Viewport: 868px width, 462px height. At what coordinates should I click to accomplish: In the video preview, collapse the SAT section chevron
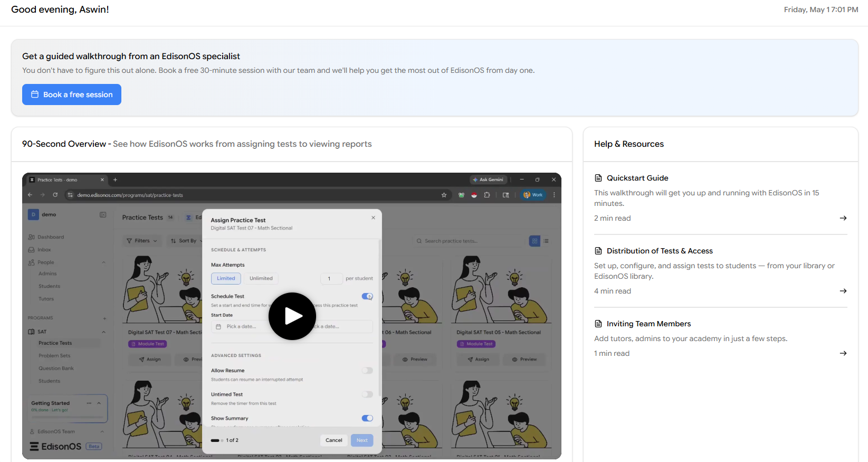pos(103,332)
